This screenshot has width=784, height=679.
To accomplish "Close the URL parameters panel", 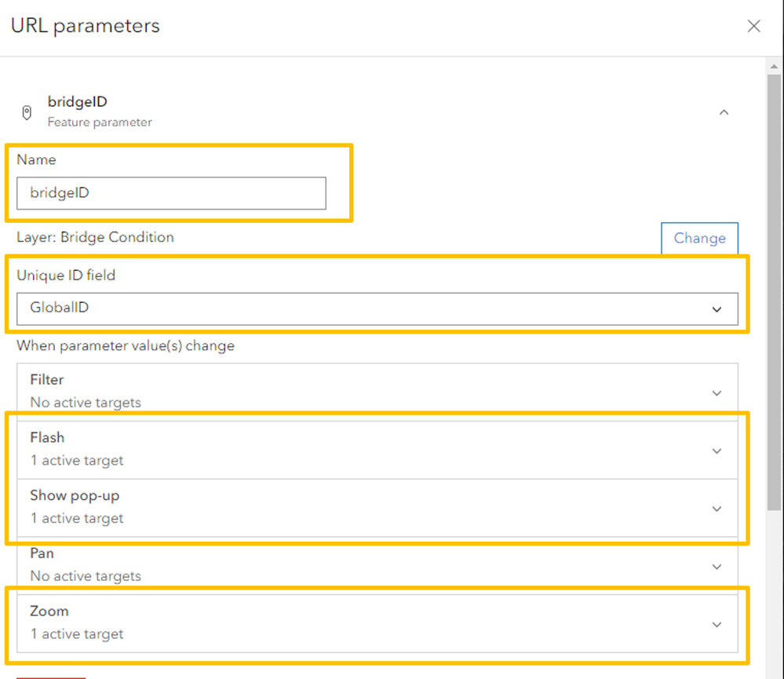I will [753, 26].
